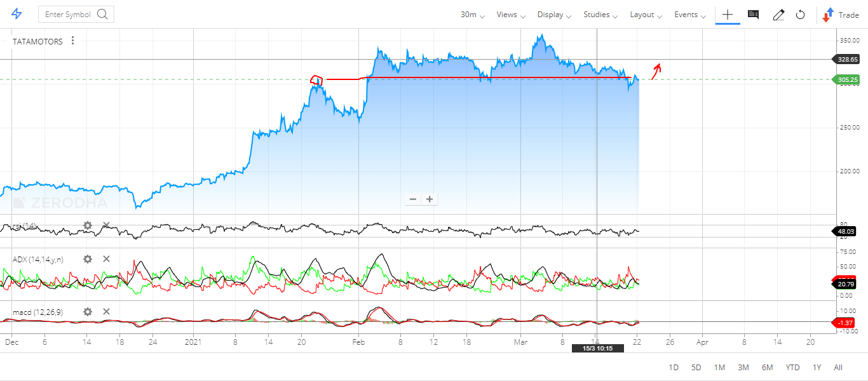
Task: Click the ADX 20.79 value label
Action: tap(845, 284)
